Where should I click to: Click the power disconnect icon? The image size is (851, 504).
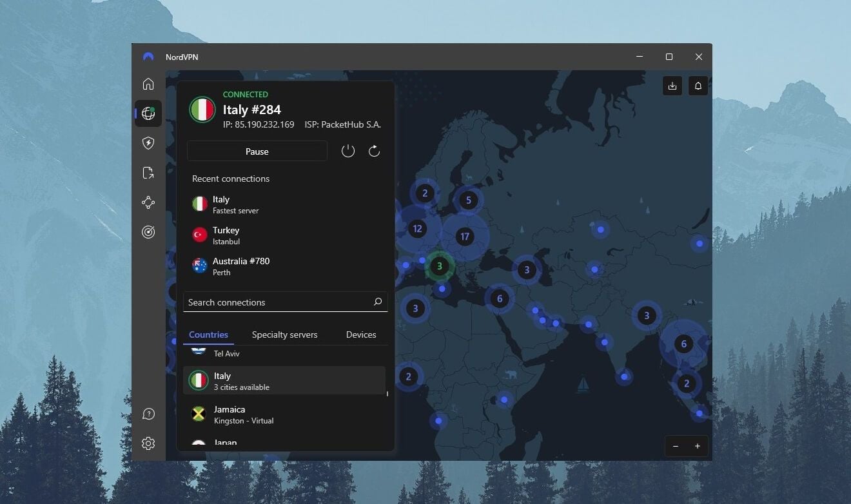[x=348, y=151]
